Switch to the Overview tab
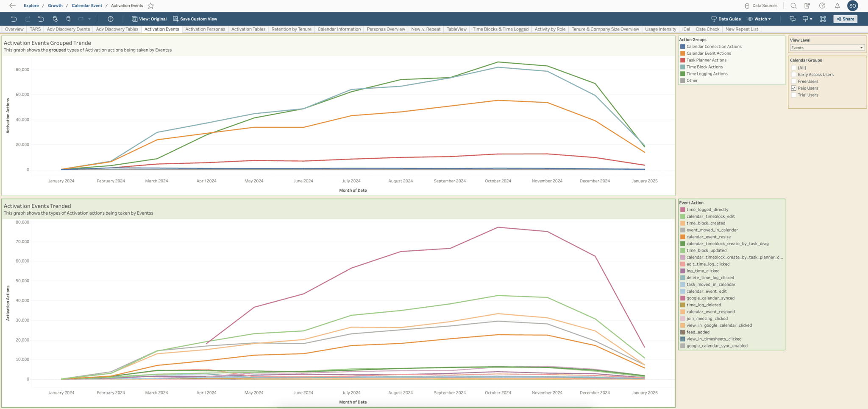The image size is (868, 409). click(14, 29)
